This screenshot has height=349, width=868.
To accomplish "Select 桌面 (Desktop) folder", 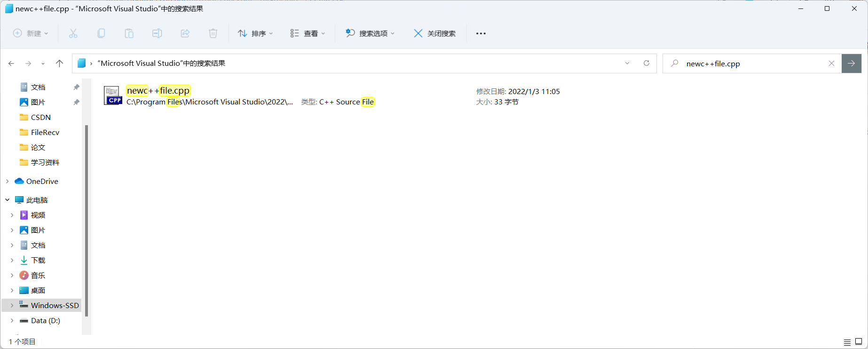I will click(x=38, y=290).
